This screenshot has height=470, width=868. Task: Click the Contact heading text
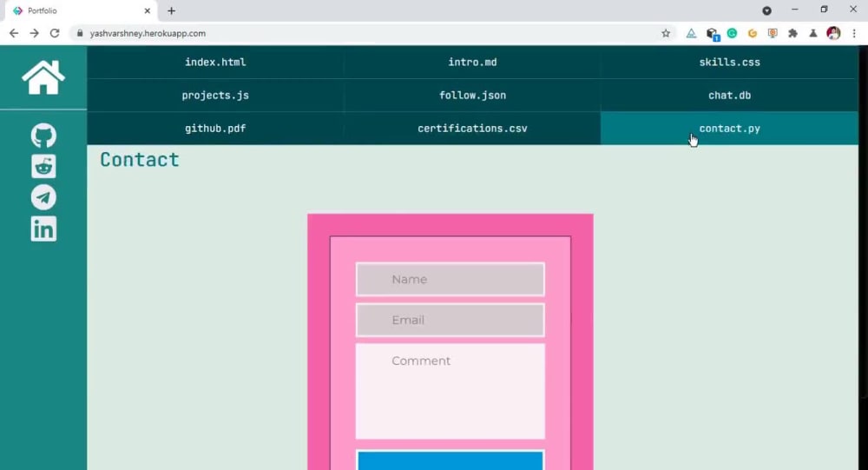140,160
